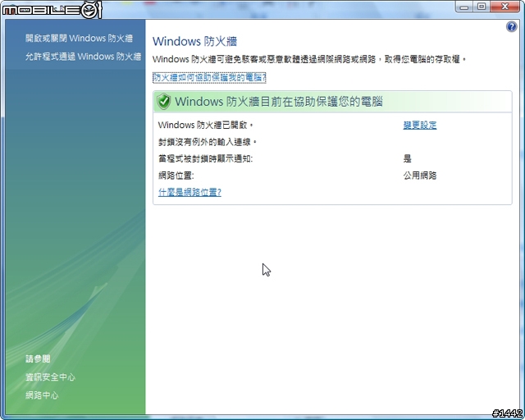Click the 封鎖沒有例外的輸入連線 text
Screen dimensions: 525x420
(x=208, y=142)
